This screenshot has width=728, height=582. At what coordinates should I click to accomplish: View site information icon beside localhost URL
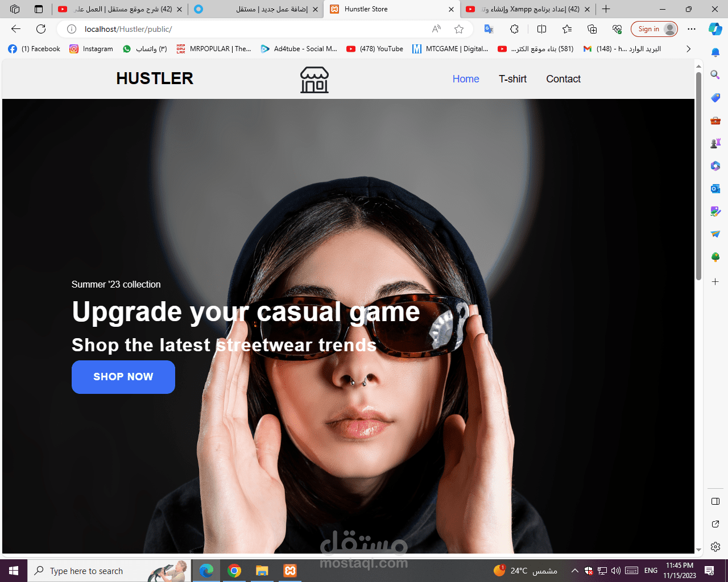(x=72, y=29)
